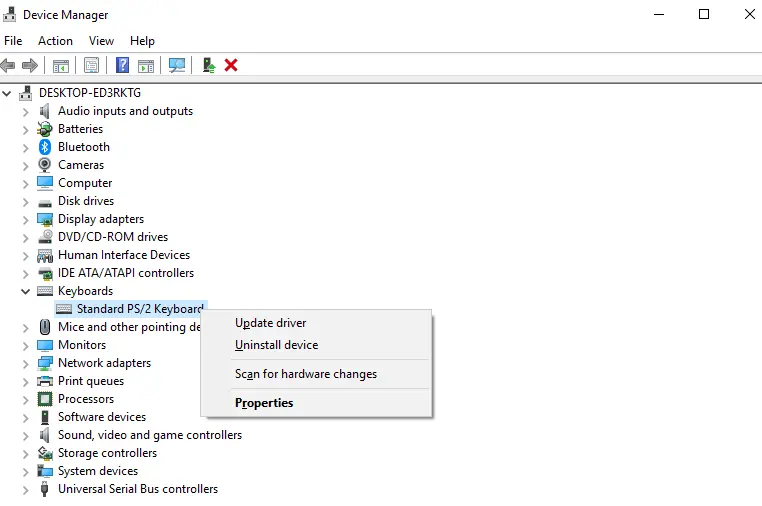Open the File menu
Screen dimensions: 762x506
coord(13,41)
